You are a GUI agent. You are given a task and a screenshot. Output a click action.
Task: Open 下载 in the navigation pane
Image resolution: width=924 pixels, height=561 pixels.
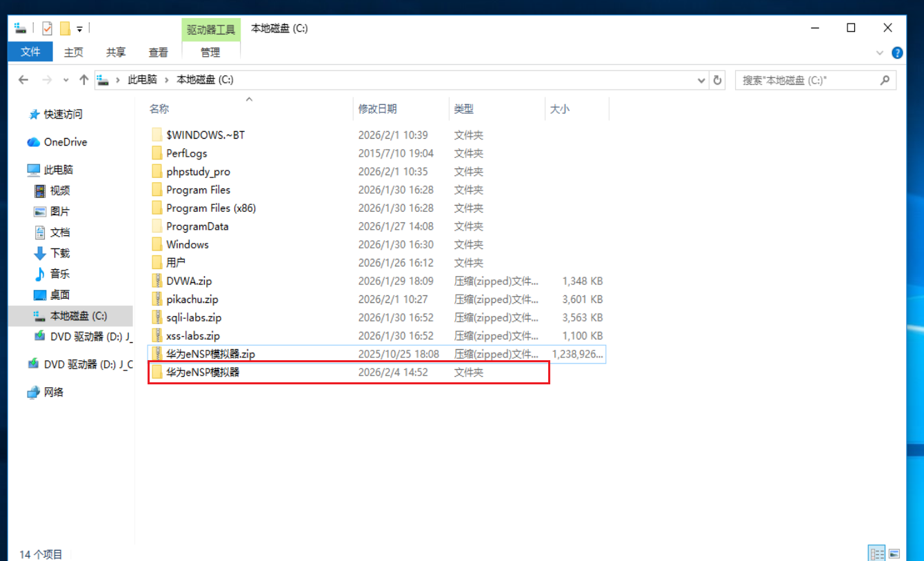[x=52, y=253]
